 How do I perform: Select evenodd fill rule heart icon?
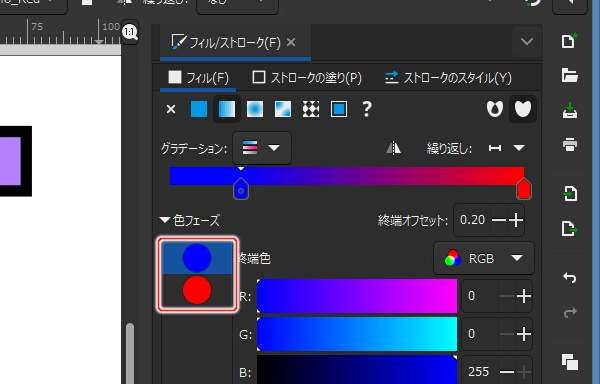pyautogui.click(x=494, y=109)
